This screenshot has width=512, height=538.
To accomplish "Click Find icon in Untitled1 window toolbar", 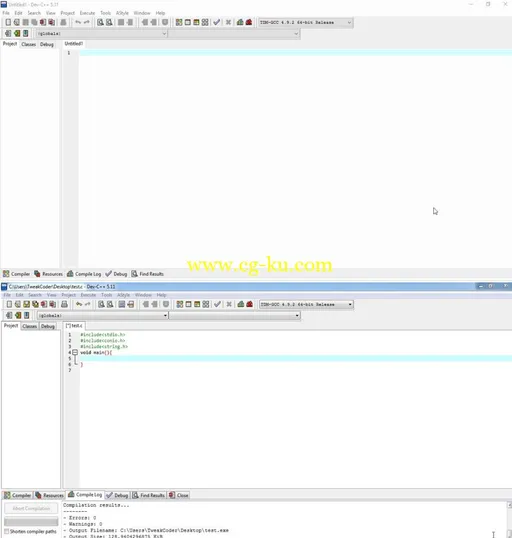I will tap(100, 22).
